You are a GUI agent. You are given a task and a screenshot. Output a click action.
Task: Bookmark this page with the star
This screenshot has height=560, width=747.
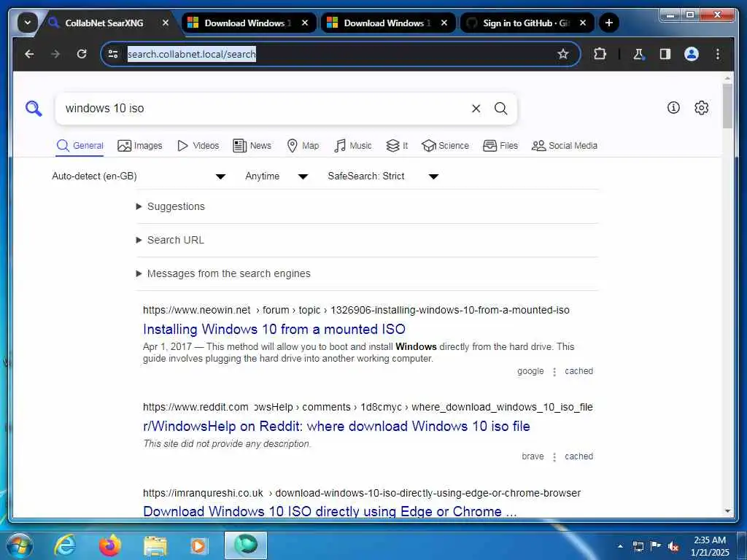(x=563, y=54)
